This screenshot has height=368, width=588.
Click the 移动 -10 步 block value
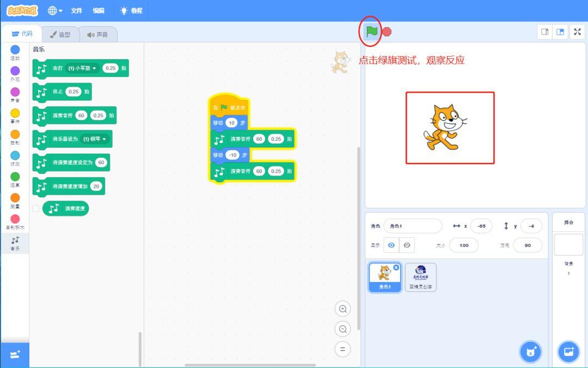pyautogui.click(x=233, y=155)
